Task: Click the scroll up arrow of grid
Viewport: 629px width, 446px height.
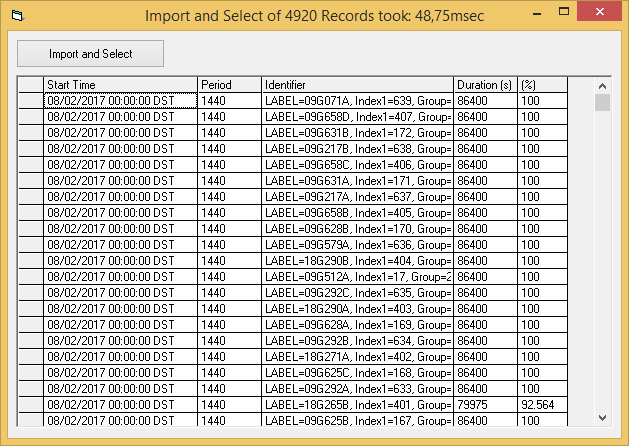Action: [x=602, y=86]
